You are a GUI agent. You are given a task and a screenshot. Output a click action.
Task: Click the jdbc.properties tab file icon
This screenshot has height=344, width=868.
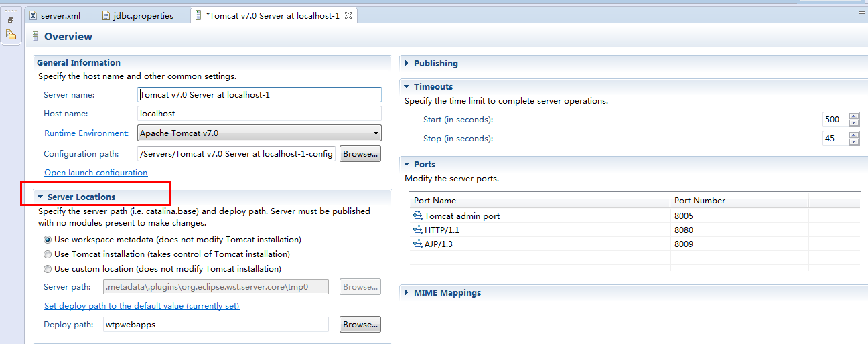(107, 15)
